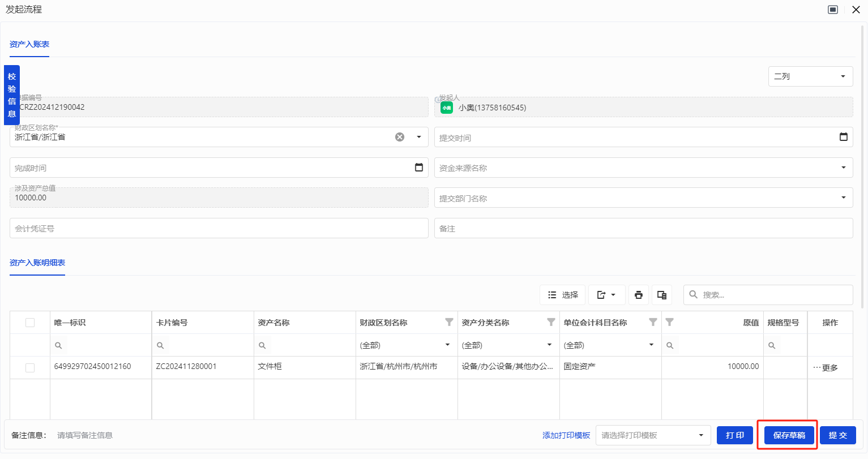Check the row checkbox for asset 文件柜

point(30,368)
